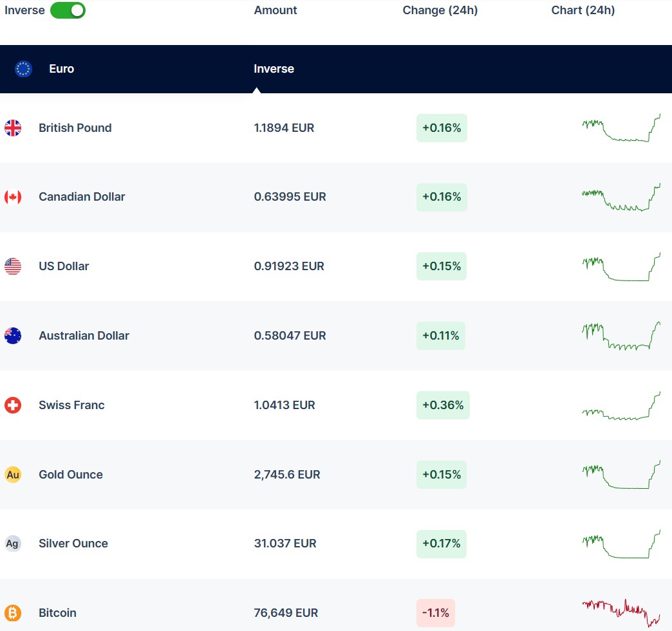Open the British Pound currency link
672x631 pixels.
coord(75,128)
